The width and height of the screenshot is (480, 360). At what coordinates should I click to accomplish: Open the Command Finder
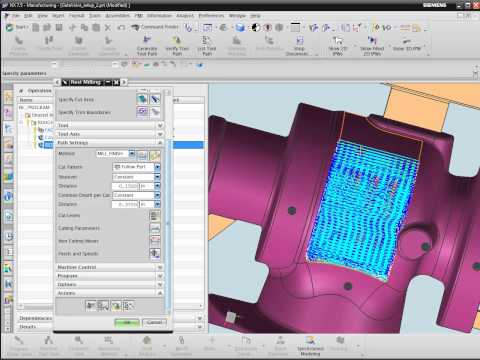pos(155,27)
